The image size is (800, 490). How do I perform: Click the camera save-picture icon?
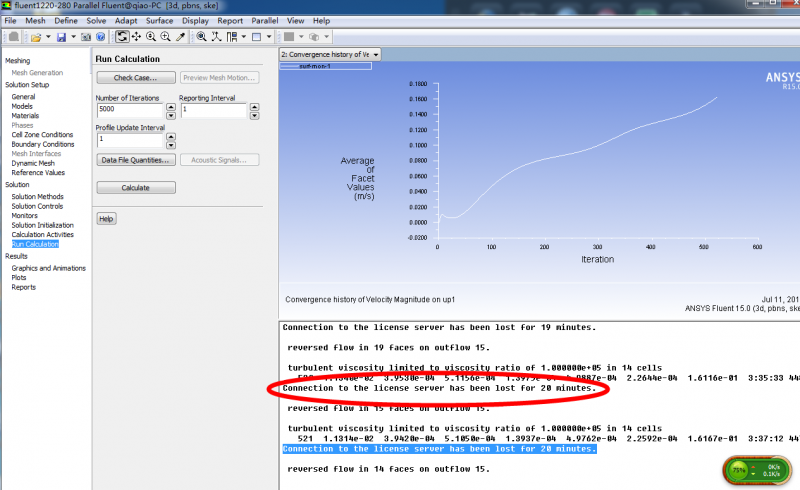coord(86,37)
